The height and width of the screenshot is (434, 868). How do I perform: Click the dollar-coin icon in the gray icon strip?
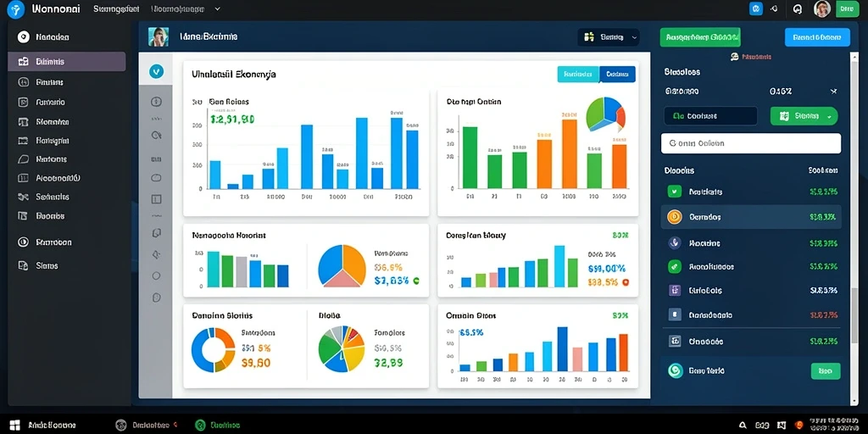(156, 102)
